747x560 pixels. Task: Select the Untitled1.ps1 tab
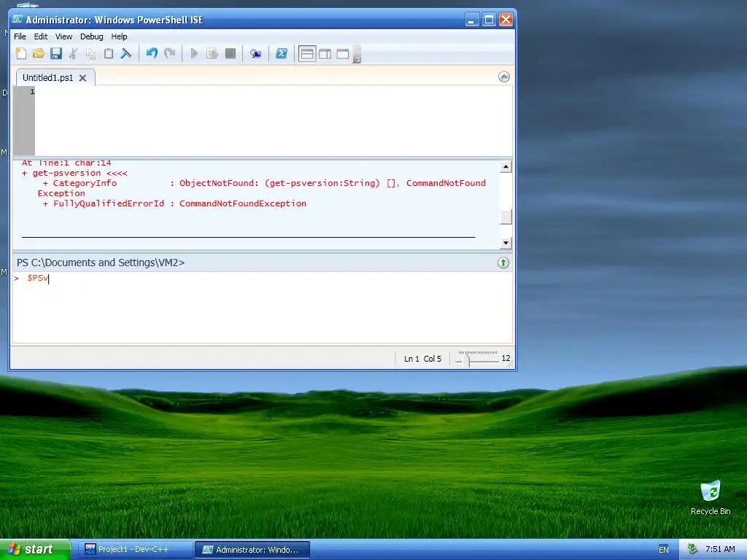(47, 77)
